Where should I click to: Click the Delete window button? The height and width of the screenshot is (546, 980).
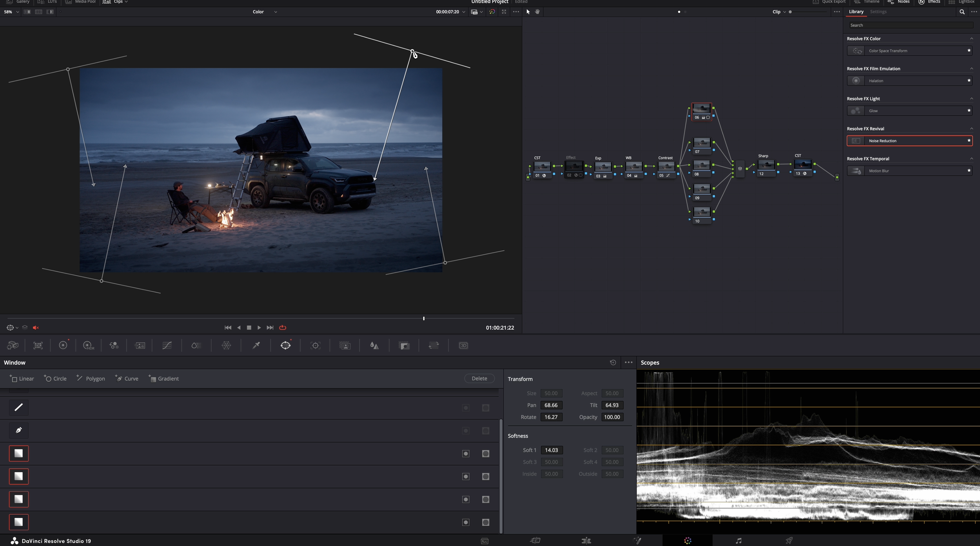pyautogui.click(x=479, y=378)
